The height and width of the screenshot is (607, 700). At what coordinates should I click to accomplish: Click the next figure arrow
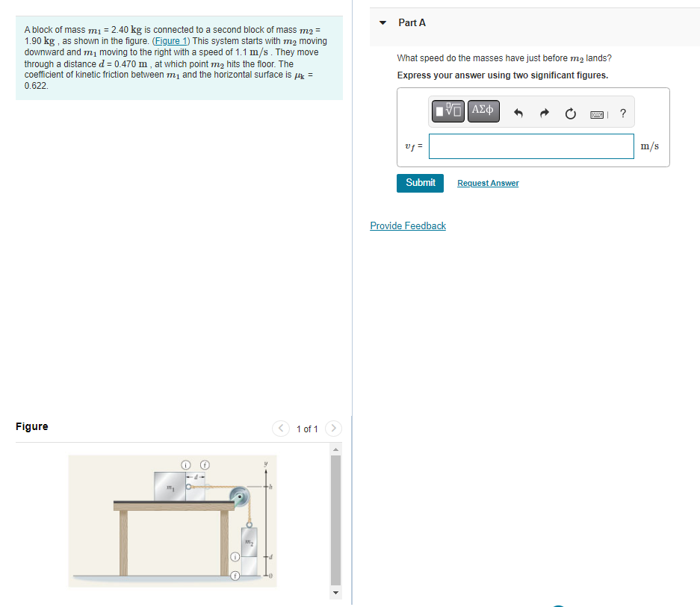[x=333, y=428]
